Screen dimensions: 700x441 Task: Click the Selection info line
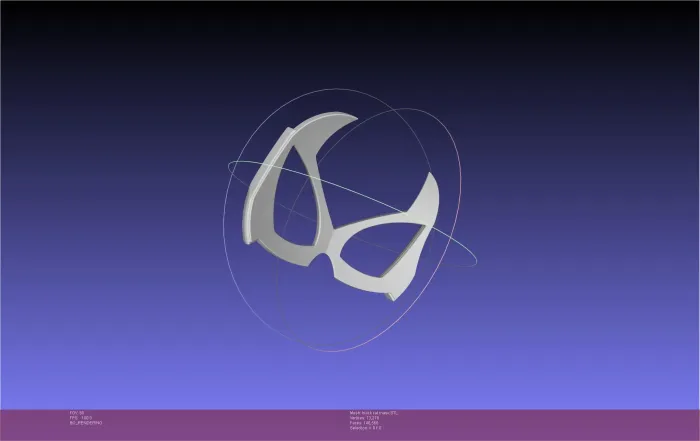(366, 428)
